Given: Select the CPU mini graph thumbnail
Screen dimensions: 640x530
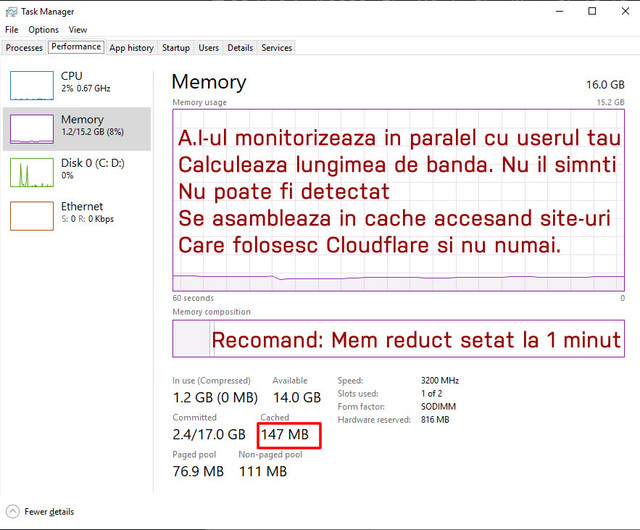Looking at the screenshot, I should click(32, 85).
